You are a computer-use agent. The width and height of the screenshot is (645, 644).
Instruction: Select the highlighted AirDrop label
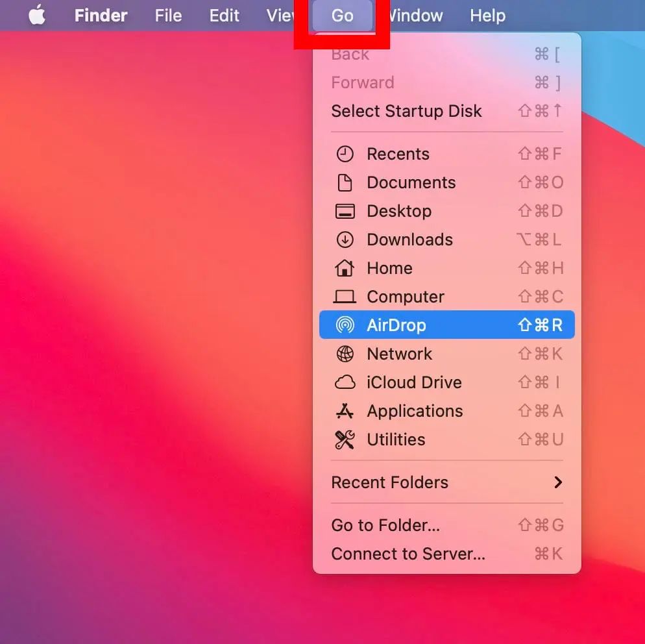(x=396, y=325)
